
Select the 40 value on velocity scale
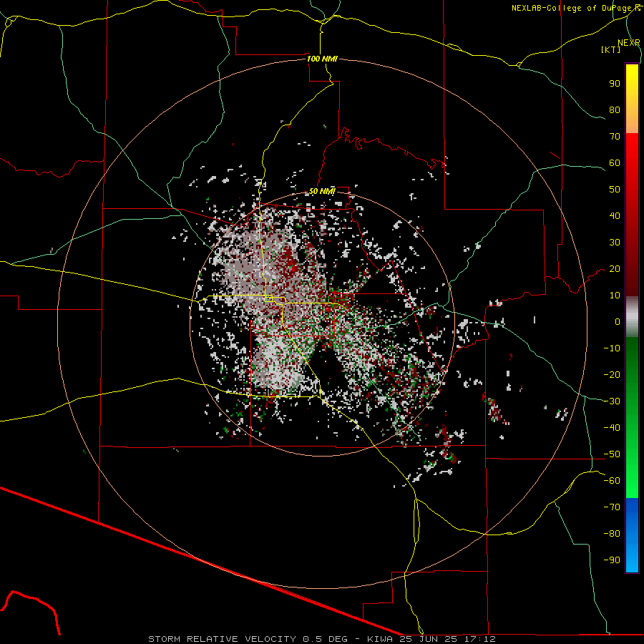[615, 215]
